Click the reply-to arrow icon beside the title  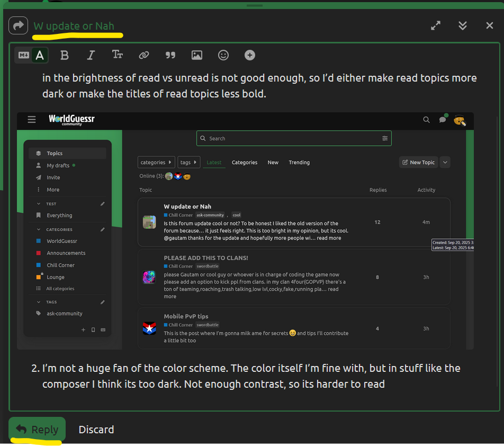click(19, 25)
